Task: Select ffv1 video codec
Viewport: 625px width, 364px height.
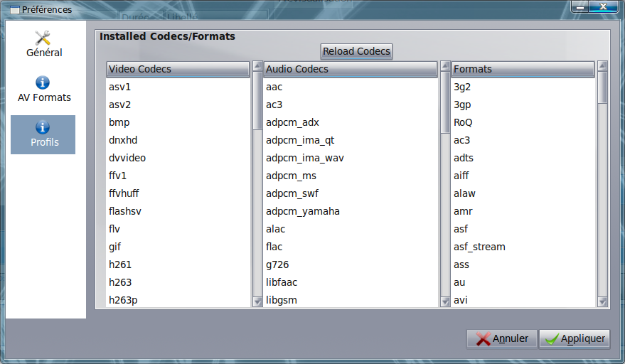Action: pos(178,176)
